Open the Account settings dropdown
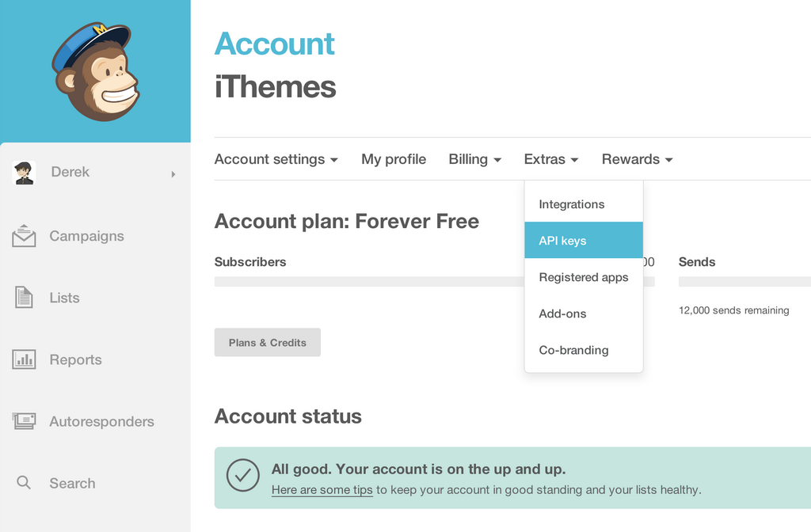Image resolution: width=811 pixels, height=532 pixels. (276, 159)
